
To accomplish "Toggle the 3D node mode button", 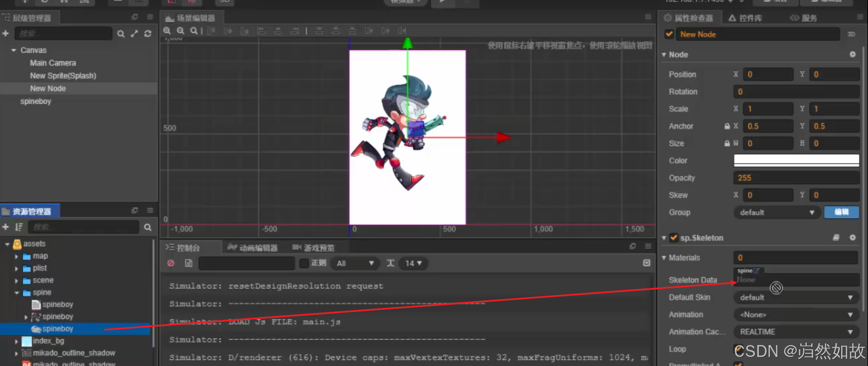I will click(x=851, y=35).
